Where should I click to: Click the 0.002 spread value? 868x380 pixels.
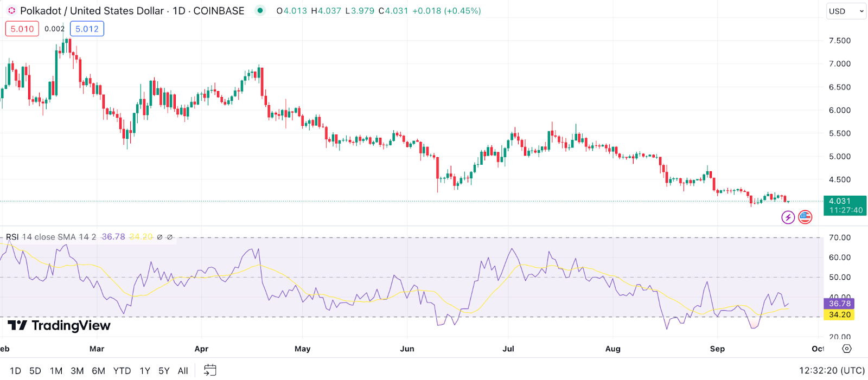(x=54, y=29)
